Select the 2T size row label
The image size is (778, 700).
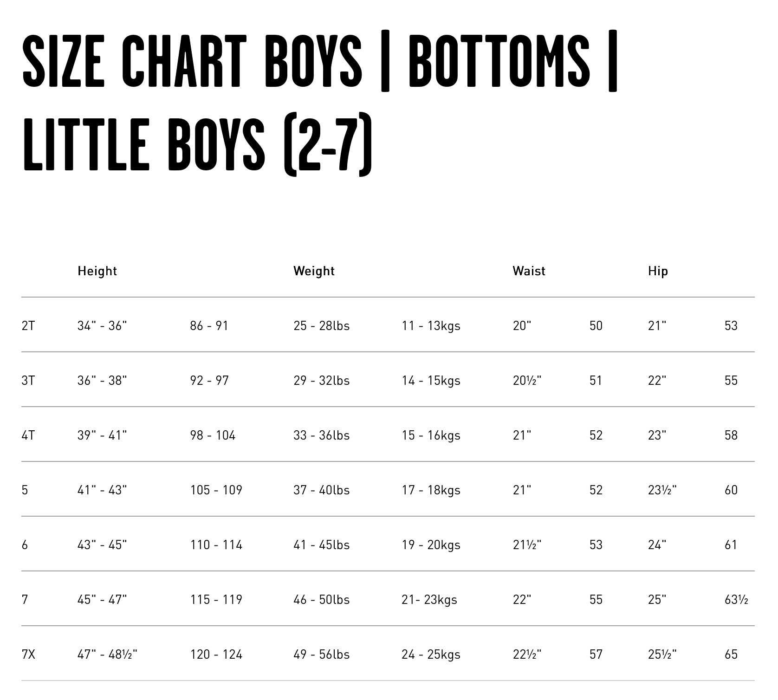[x=28, y=326]
